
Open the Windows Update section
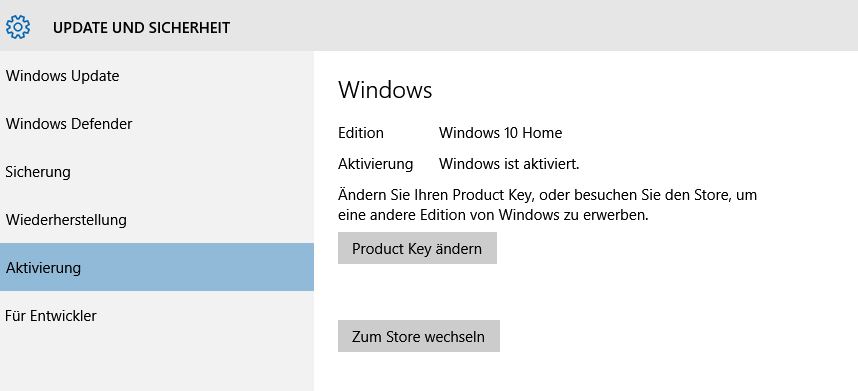156,75
